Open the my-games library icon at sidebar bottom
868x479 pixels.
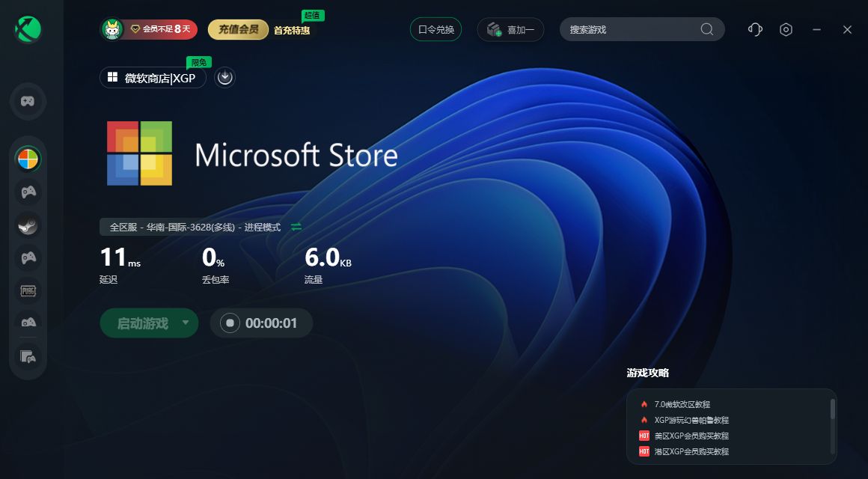coord(28,357)
